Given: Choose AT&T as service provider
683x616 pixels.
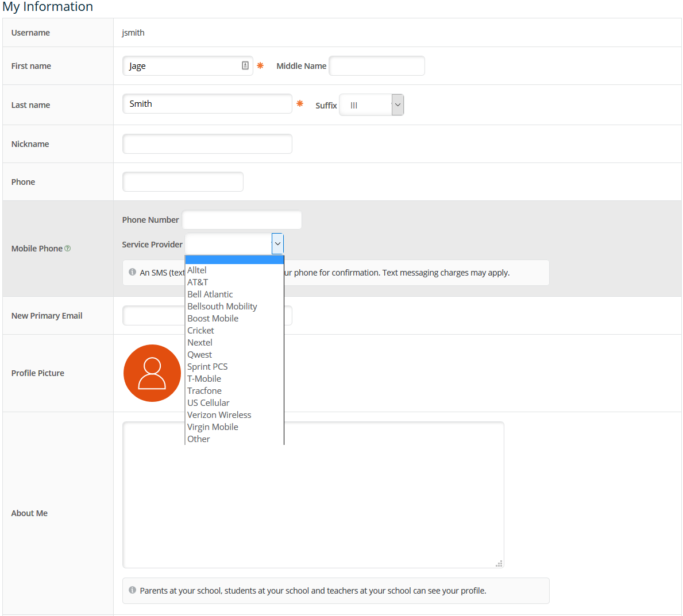Looking at the screenshot, I should click(x=198, y=282).
